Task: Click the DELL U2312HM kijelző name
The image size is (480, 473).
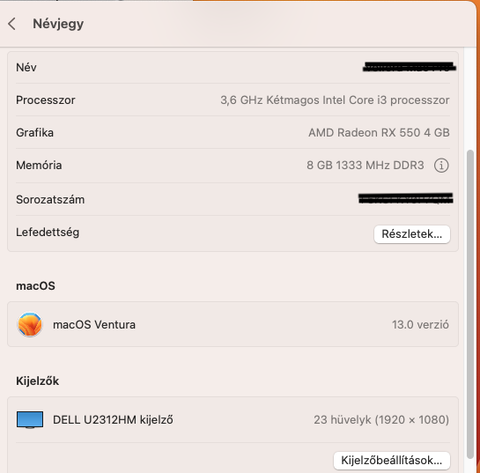Action: [x=113, y=420]
